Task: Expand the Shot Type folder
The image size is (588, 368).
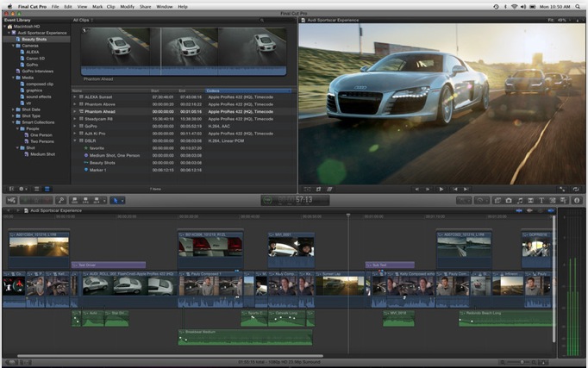Action: pyautogui.click(x=13, y=115)
